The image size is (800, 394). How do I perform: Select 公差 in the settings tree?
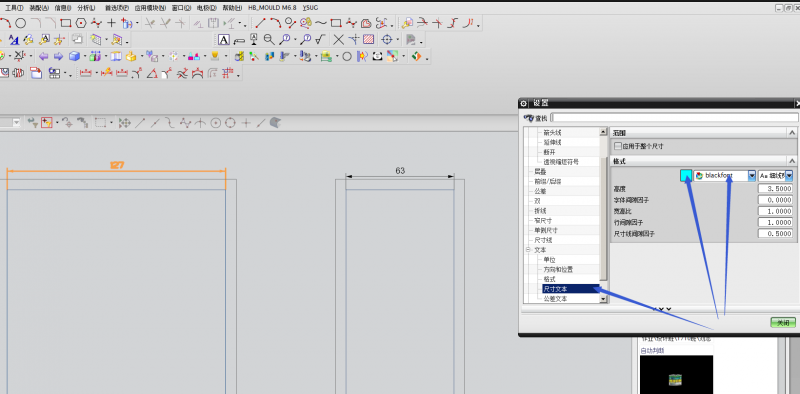coord(540,191)
